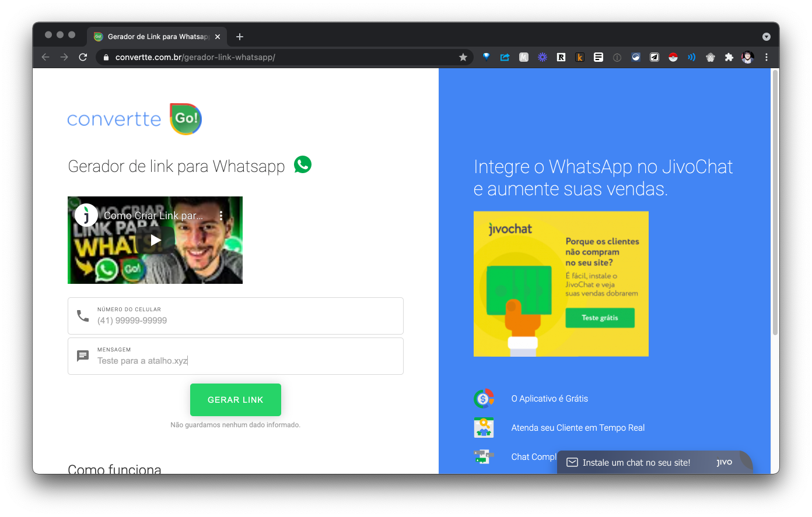Open the Chrome profile avatar

(x=748, y=57)
